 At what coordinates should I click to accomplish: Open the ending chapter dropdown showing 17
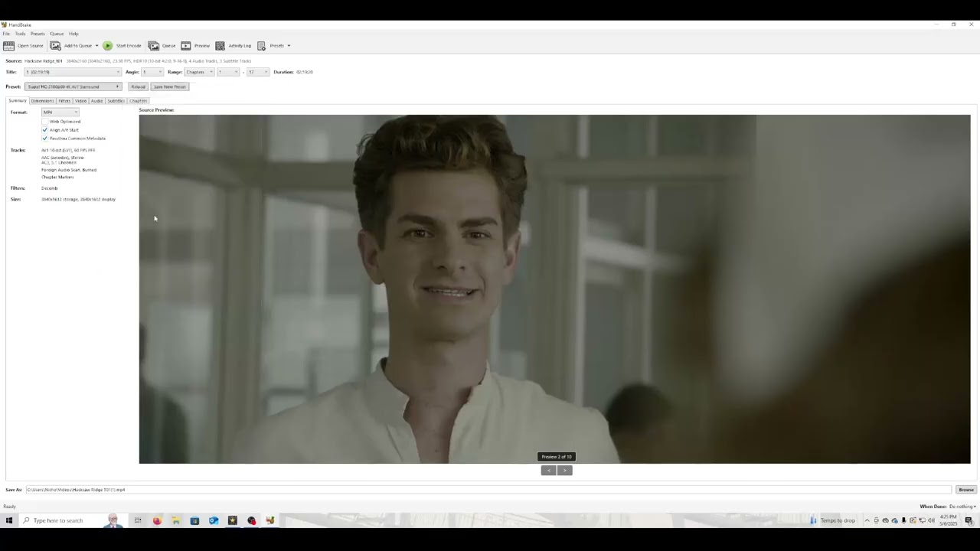[x=257, y=72]
